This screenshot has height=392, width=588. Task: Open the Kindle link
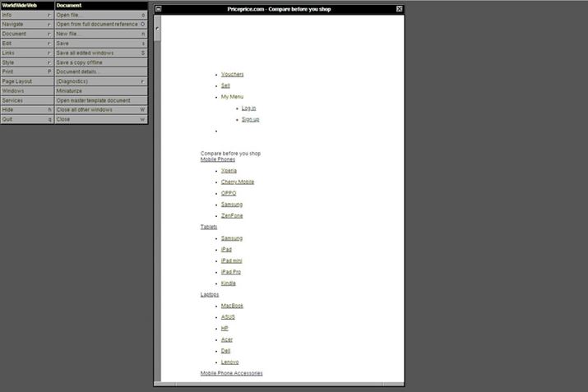pyautogui.click(x=229, y=283)
